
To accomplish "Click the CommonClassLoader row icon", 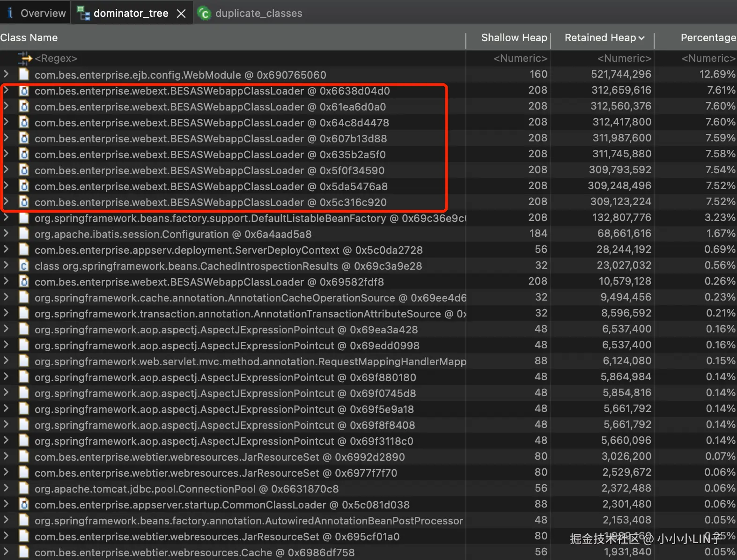I will pos(24,504).
